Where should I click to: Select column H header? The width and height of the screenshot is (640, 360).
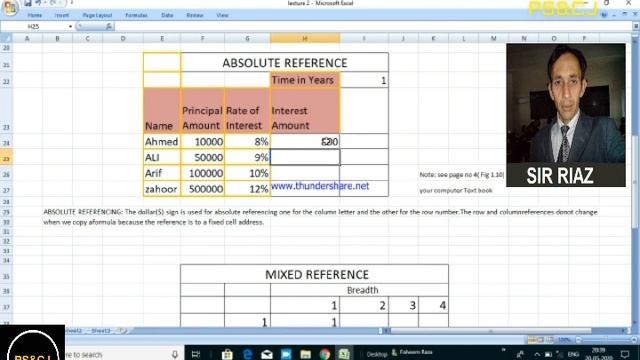coord(305,38)
